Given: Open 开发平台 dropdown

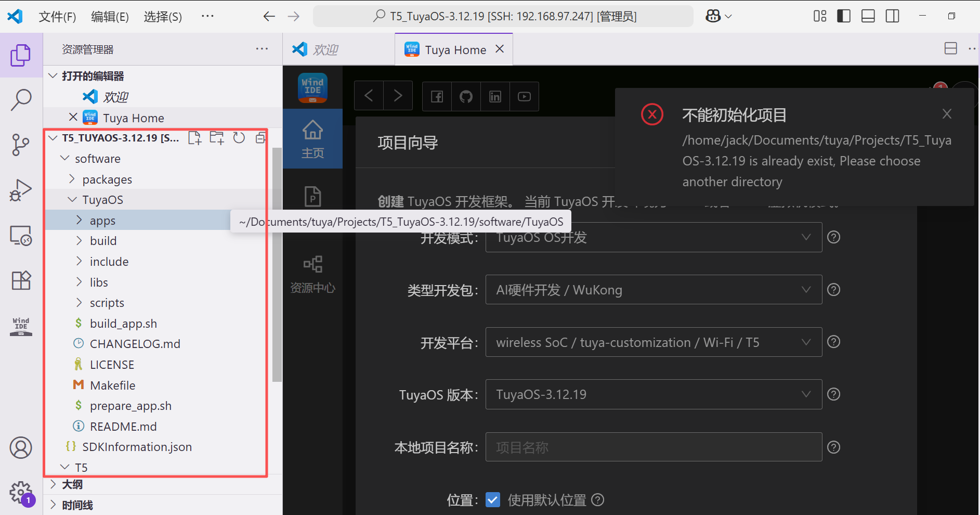Looking at the screenshot, I should click(x=654, y=342).
